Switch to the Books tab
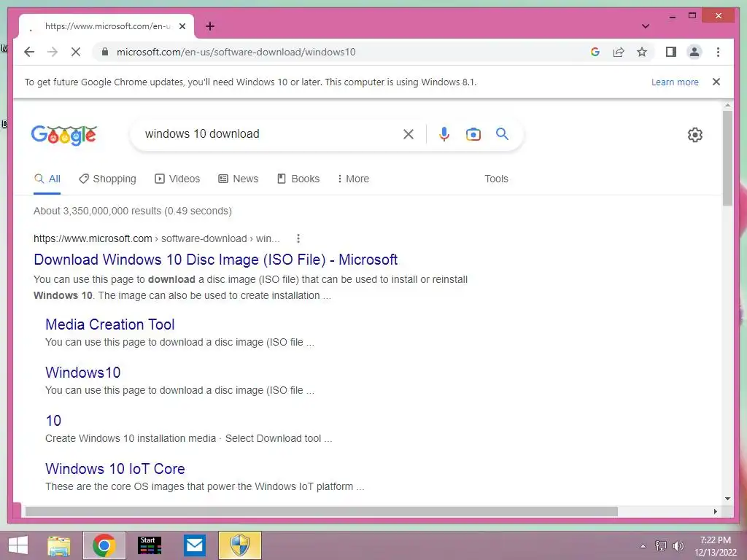The image size is (747, 560). click(298, 179)
